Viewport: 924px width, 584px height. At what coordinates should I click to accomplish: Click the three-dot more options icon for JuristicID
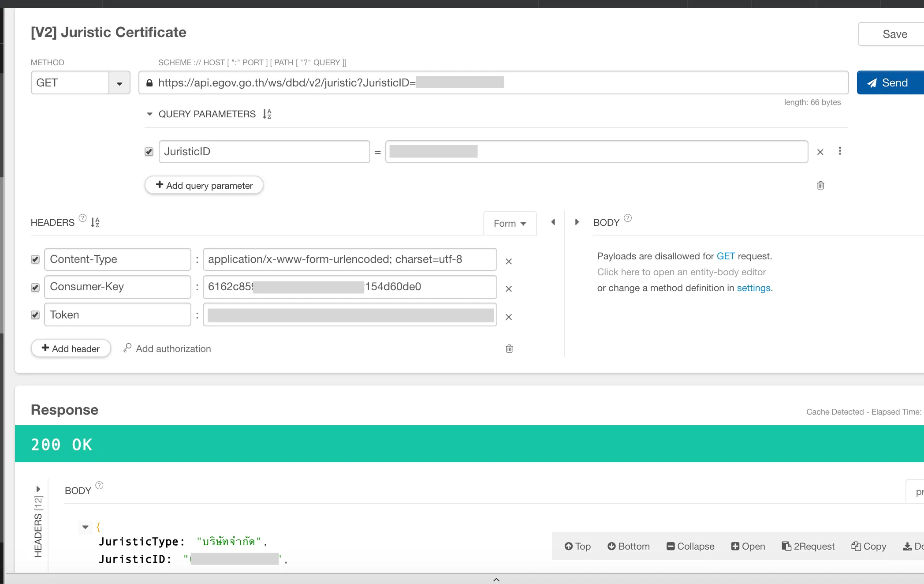pyautogui.click(x=840, y=151)
